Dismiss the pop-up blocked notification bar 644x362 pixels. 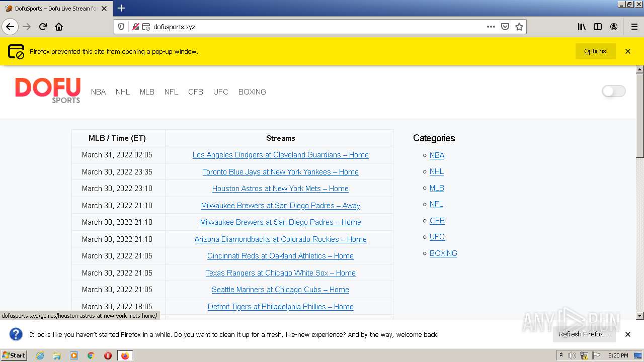pyautogui.click(x=628, y=51)
